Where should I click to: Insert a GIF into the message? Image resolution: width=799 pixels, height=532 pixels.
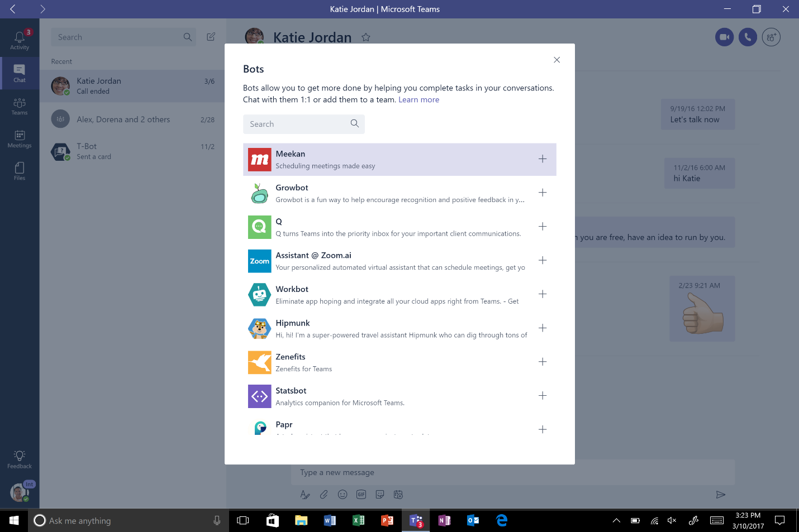tap(361, 494)
